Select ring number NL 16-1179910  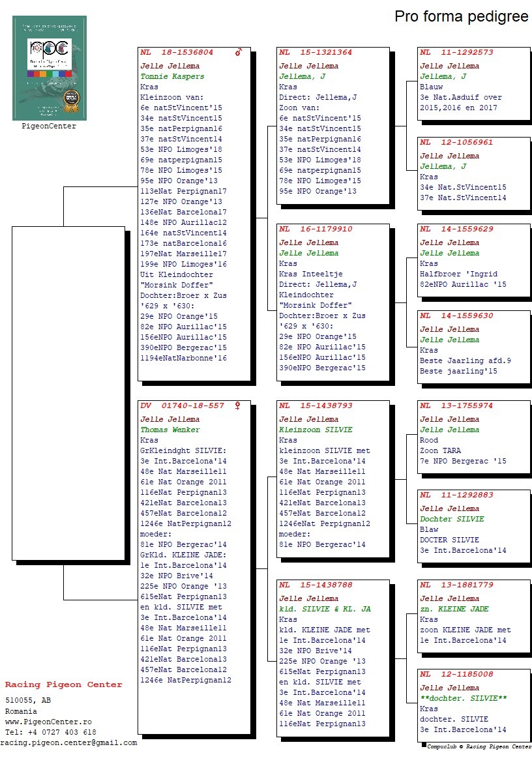click(x=315, y=229)
